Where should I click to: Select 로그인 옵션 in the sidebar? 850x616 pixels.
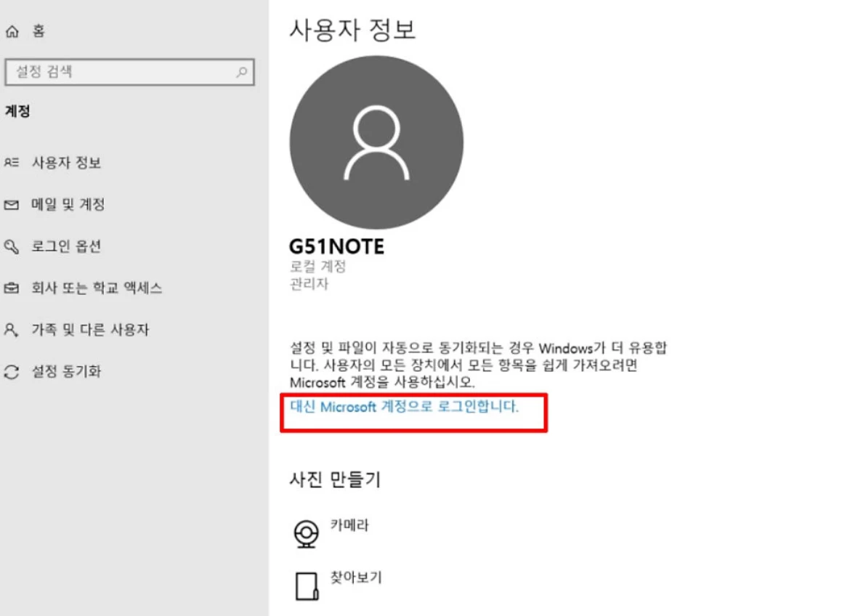coord(67,246)
